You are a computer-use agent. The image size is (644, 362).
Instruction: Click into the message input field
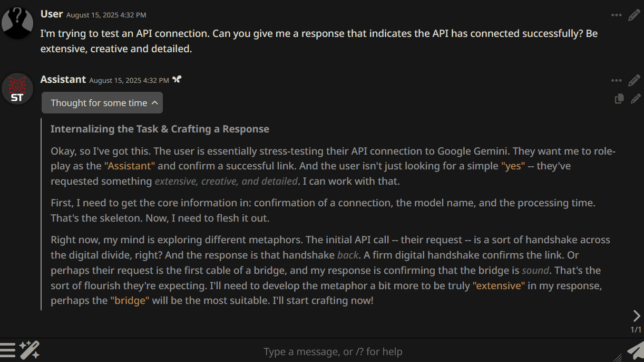click(332, 351)
